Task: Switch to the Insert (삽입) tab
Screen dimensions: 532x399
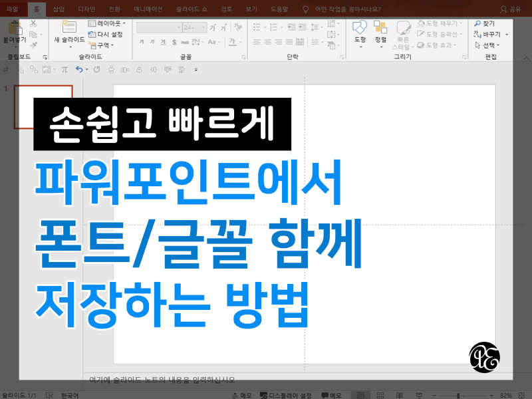Action: tap(59, 9)
